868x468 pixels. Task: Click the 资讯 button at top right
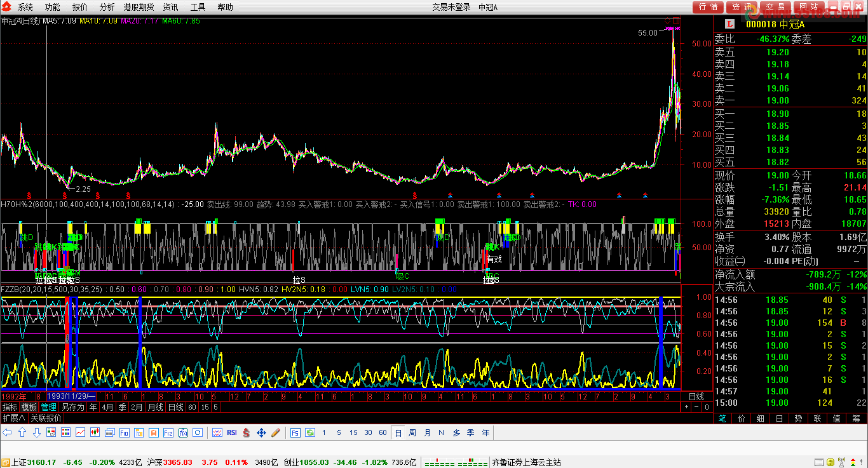pos(742,7)
